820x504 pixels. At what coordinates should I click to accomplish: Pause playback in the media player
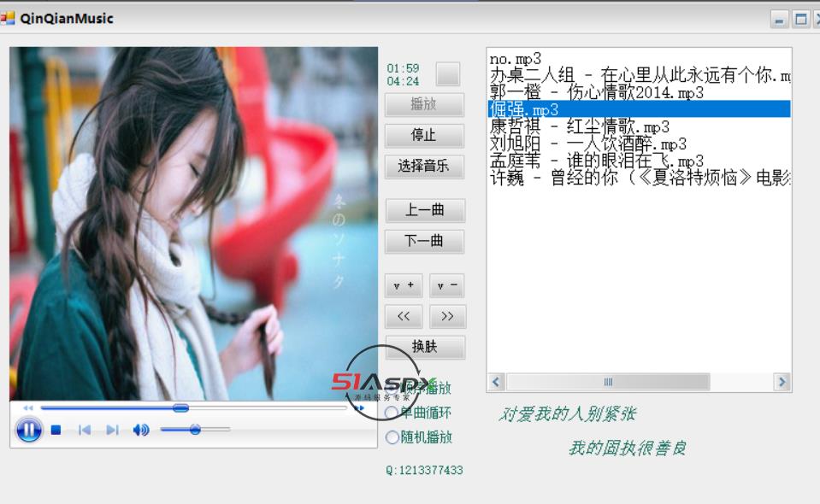point(29,430)
